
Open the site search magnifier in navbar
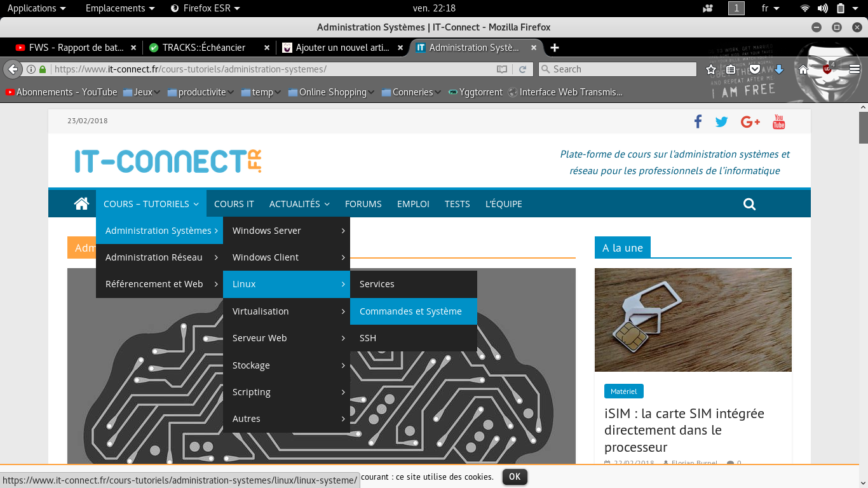(x=749, y=204)
